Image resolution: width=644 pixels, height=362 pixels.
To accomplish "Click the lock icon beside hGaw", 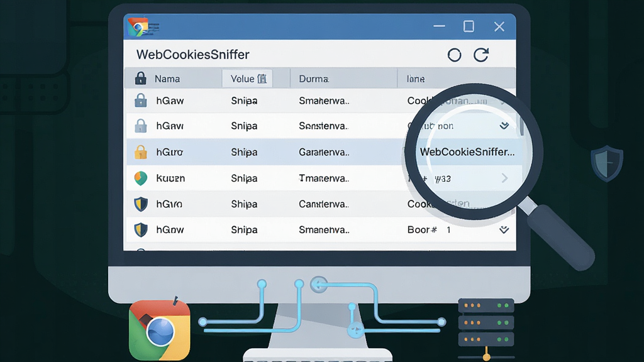I will [x=140, y=101].
